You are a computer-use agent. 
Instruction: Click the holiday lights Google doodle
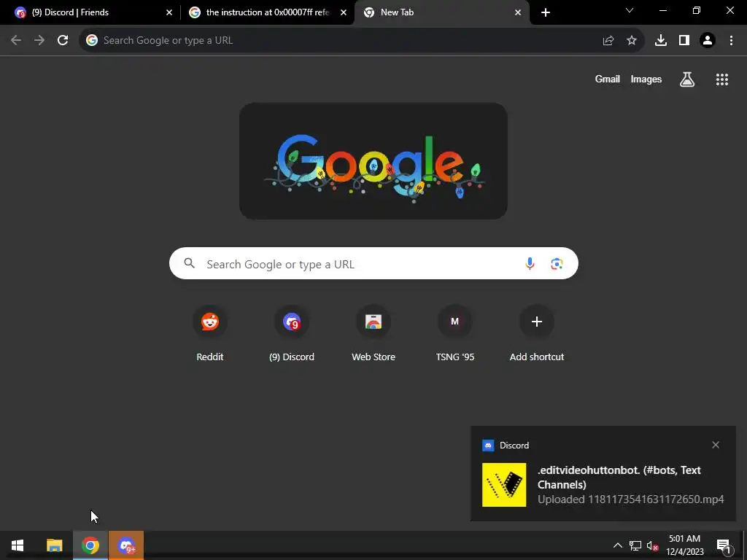coord(373,161)
